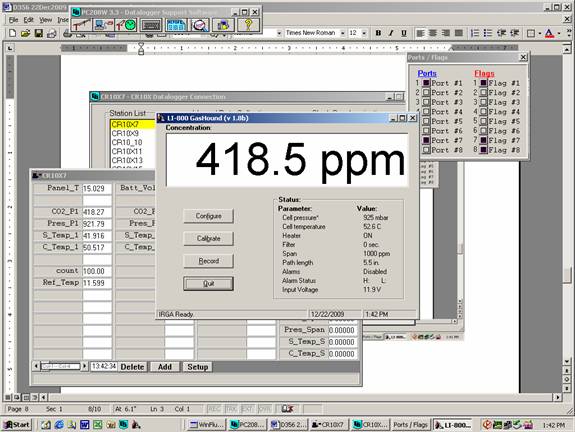The height and width of the screenshot is (432, 575).
Task: Open the View menu in Word
Action: pos(45,20)
